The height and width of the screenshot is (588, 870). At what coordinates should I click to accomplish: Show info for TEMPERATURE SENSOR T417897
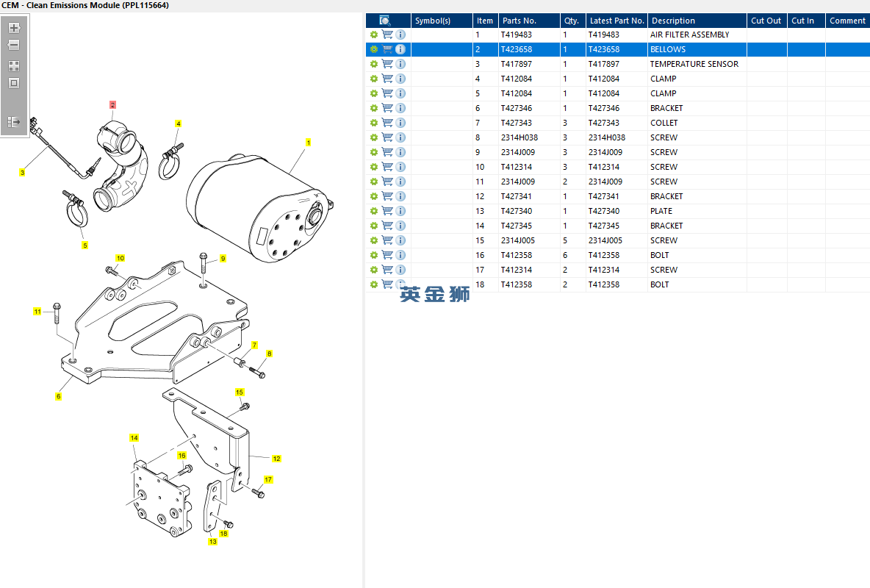pos(400,64)
